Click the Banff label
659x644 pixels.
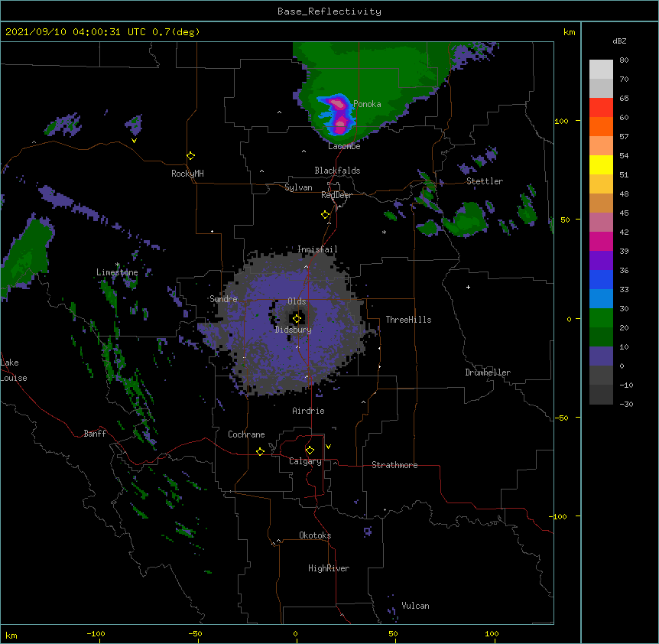coord(95,434)
